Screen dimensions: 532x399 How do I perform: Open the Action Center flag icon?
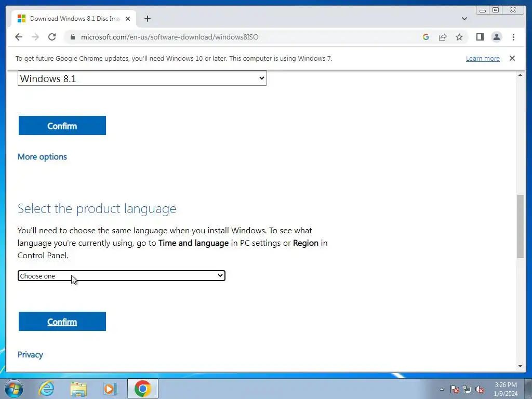click(455, 389)
